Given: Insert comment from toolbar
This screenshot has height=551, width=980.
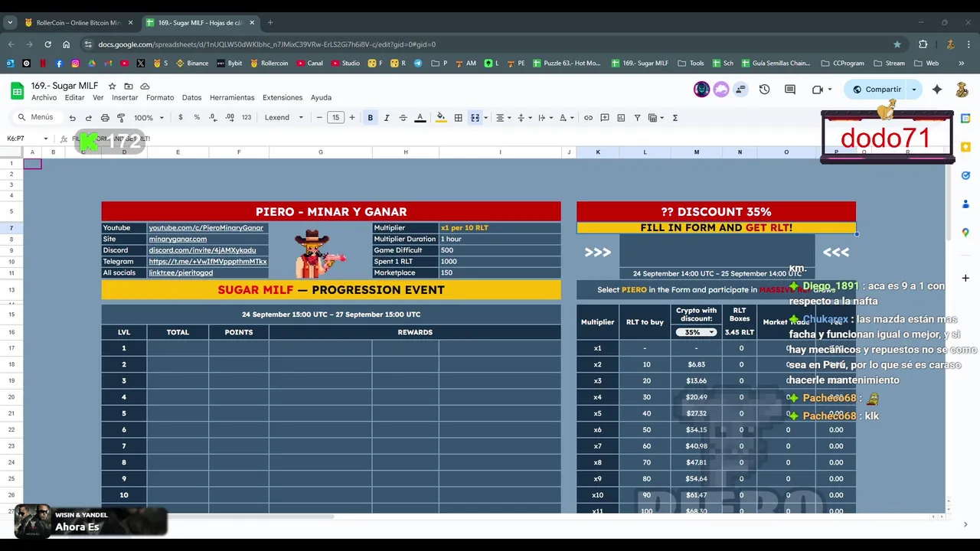Looking at the screenshot, I should click(x=605, y=118).
